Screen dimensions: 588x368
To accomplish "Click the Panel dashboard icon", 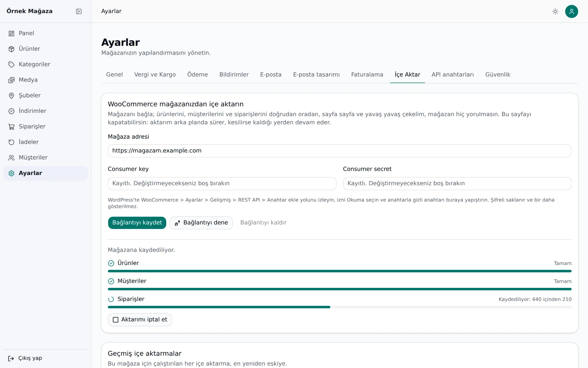I will click(11, 33).
